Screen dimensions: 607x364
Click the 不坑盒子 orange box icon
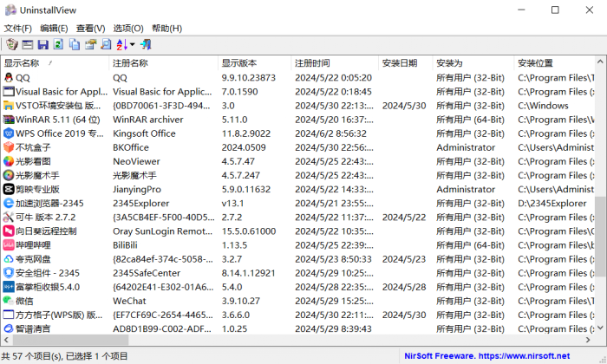9,147
